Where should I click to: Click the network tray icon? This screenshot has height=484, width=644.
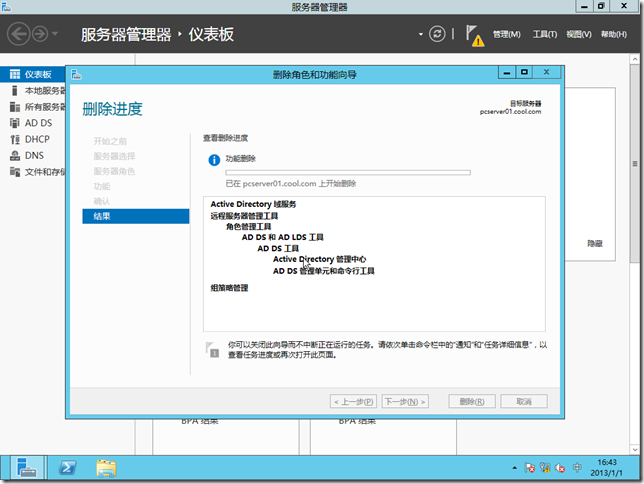(x=545, y=468)
